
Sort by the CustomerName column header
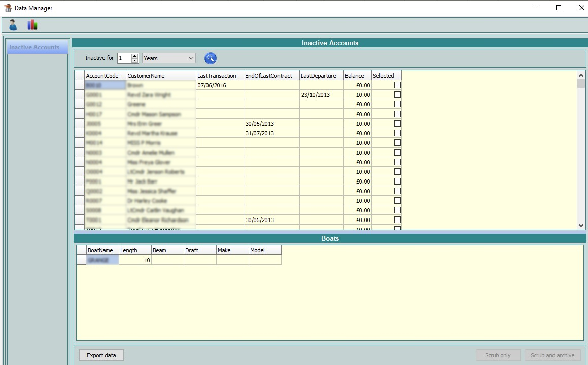coord(161,76)
